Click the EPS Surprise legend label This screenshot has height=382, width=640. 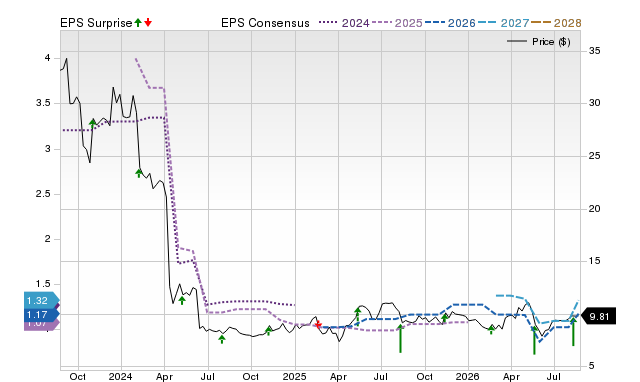(x=96, y=23)
